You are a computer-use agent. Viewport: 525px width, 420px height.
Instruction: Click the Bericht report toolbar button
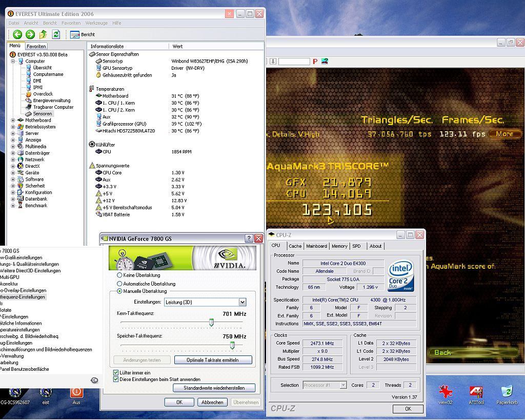click(x=83, y=34)
